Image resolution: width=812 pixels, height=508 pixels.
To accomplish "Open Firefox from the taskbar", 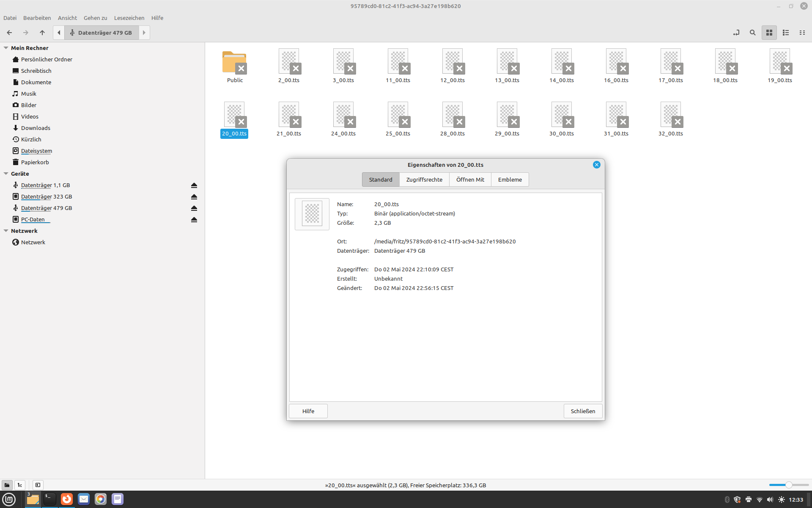I will (x=67, y=499).
